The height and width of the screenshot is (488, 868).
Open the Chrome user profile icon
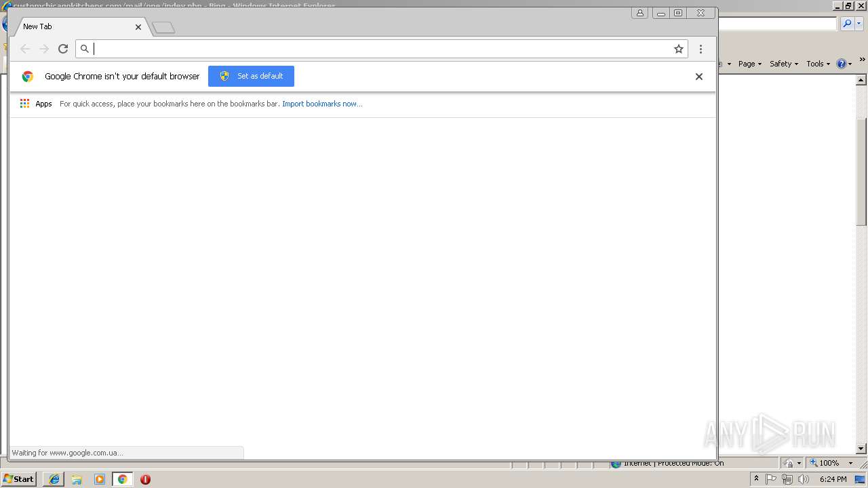tap(639, 13)
